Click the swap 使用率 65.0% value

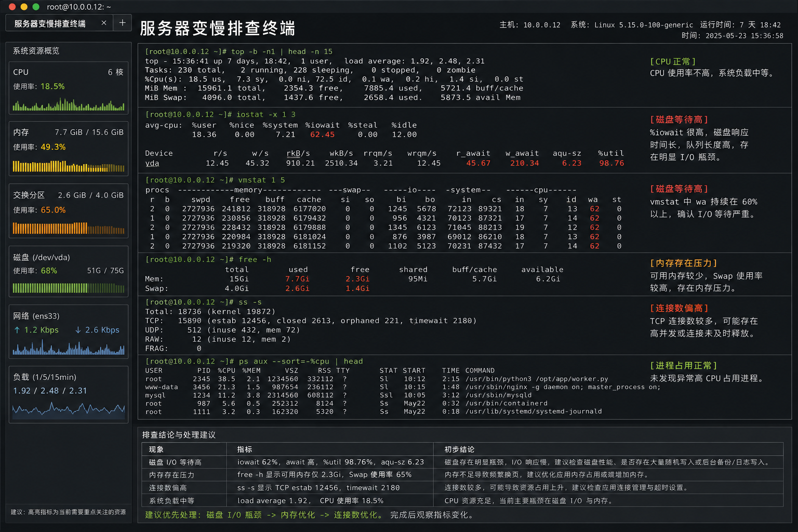click(53, 210)
